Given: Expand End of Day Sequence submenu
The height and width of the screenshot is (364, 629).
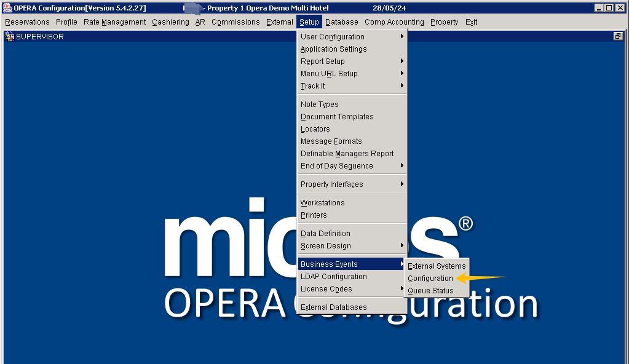Looking at the screenshot, I should point(352,166).
